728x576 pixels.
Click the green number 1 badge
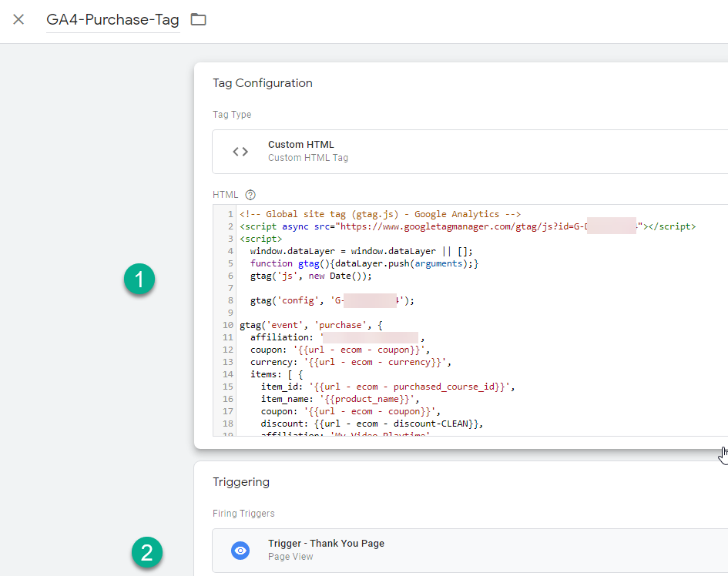click(x=139, y=281)
